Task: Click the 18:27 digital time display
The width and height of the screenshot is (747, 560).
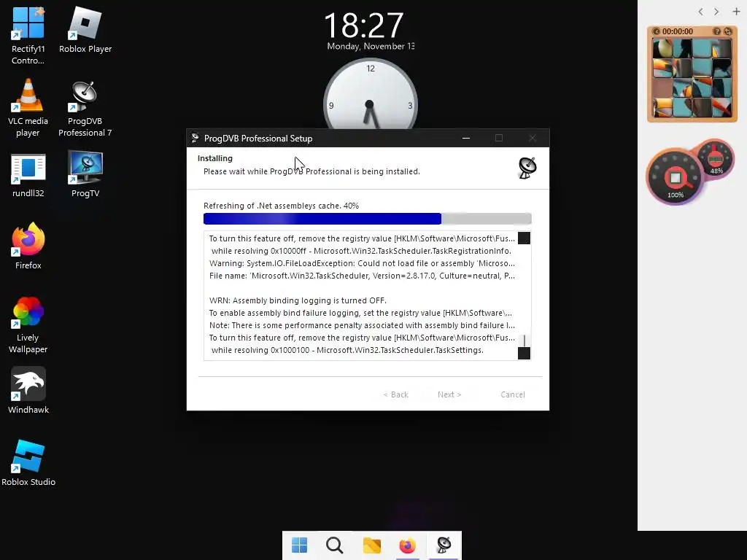Action: point(364,26)
